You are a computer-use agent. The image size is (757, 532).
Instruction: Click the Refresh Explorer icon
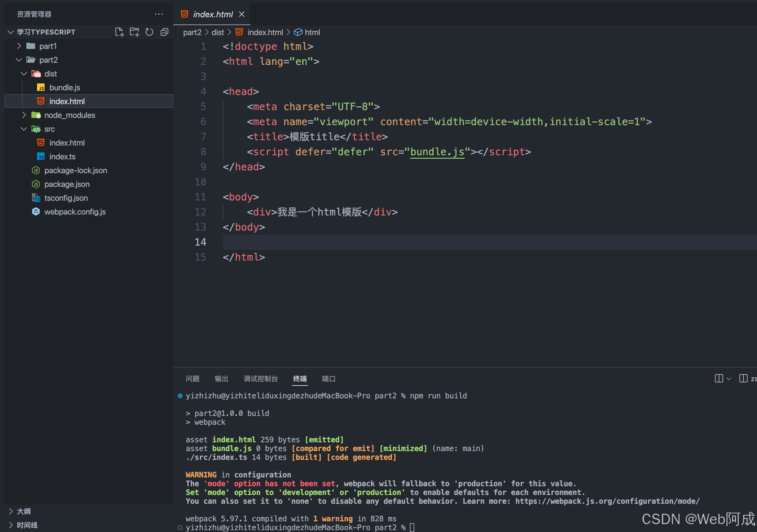coord(149,32)
